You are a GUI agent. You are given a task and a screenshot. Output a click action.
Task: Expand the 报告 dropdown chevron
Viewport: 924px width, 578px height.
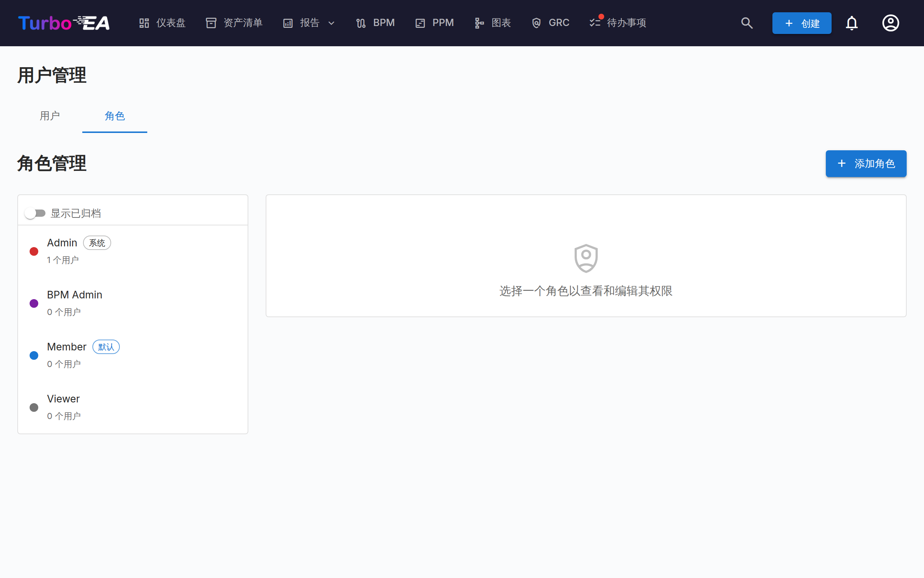coord(331,23)
